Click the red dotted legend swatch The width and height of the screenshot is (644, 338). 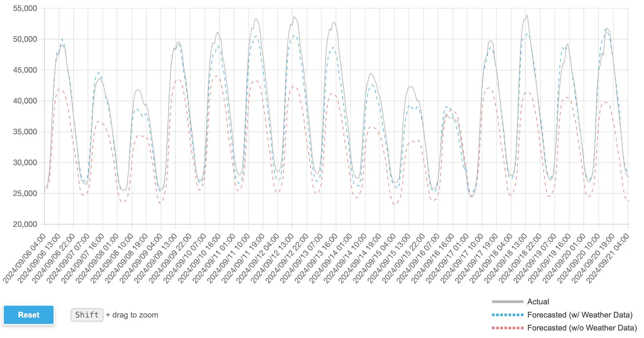(507, 328)
